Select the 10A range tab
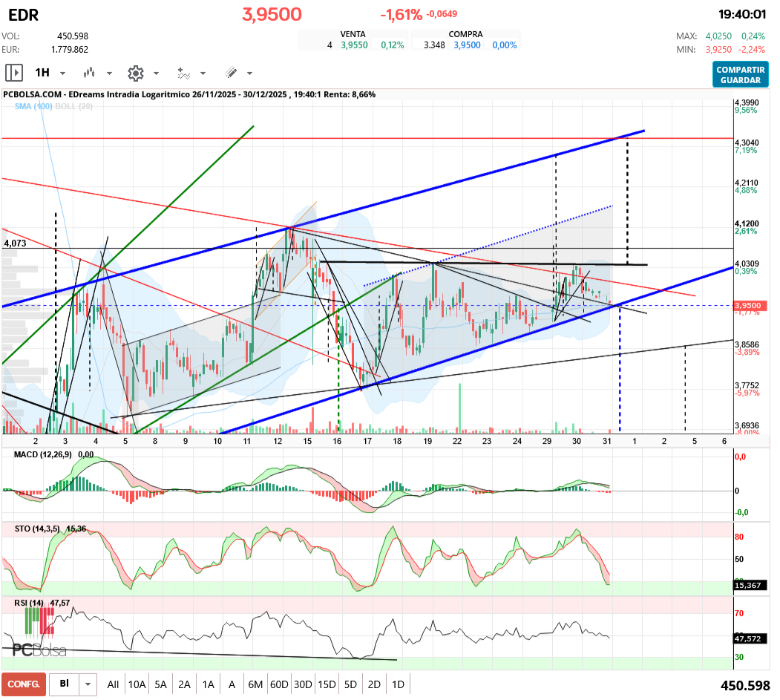This screenshot has height=700, width=780. coord(137,684)
